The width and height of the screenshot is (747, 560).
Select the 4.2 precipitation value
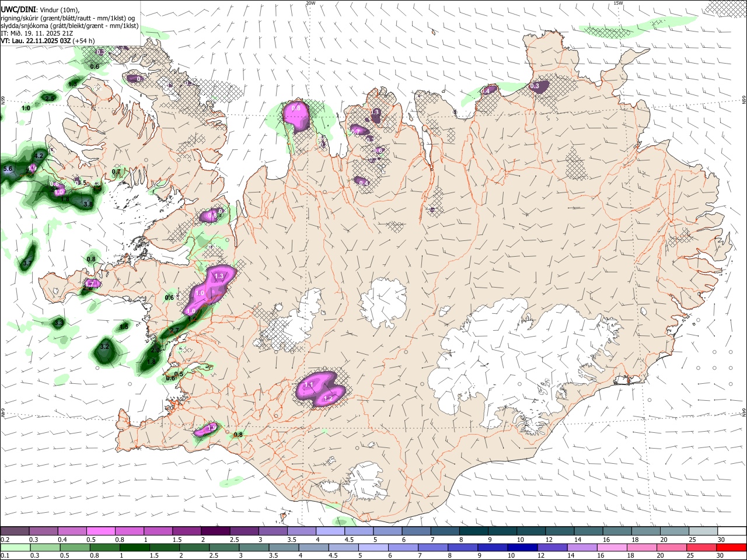pyautogui.click(x=39, y=156)
